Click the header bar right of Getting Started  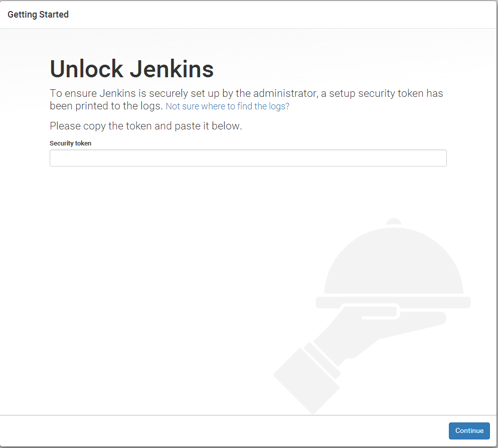click(x=281, y=15)
